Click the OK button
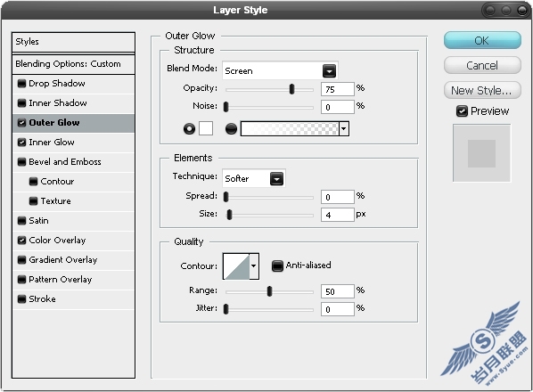This screenshot has width=533, height=392. [482, 40]
